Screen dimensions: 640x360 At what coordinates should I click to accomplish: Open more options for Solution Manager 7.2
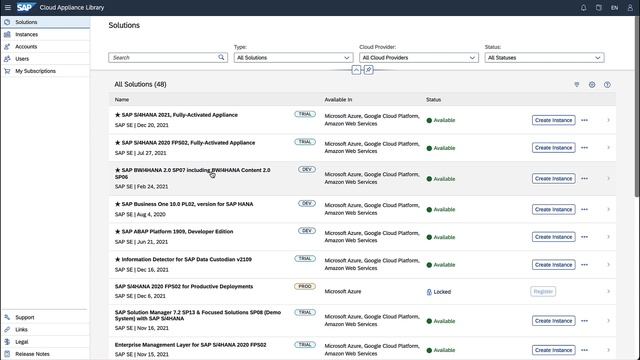tap(584, 321)
